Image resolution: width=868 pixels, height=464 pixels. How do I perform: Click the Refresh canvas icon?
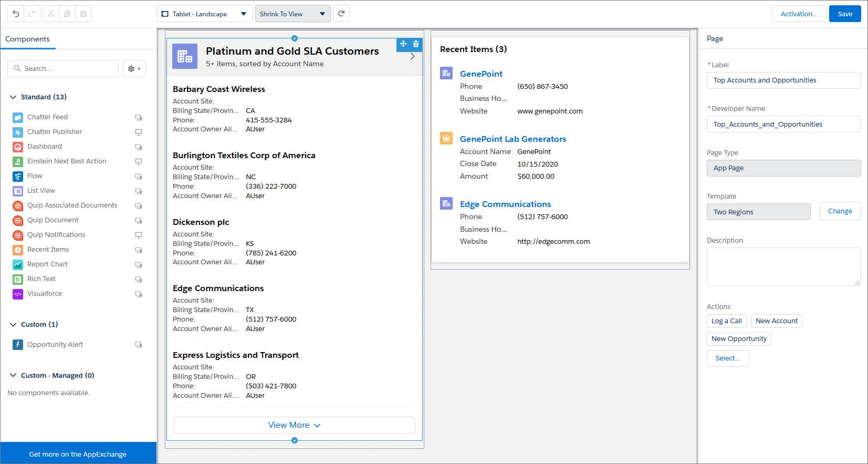(x=341, y=14)
